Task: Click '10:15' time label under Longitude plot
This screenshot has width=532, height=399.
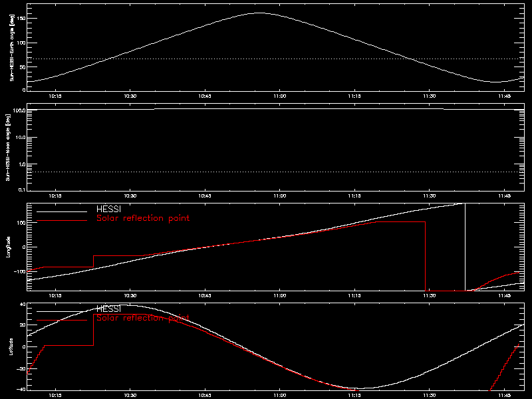Action: point(55,296)
